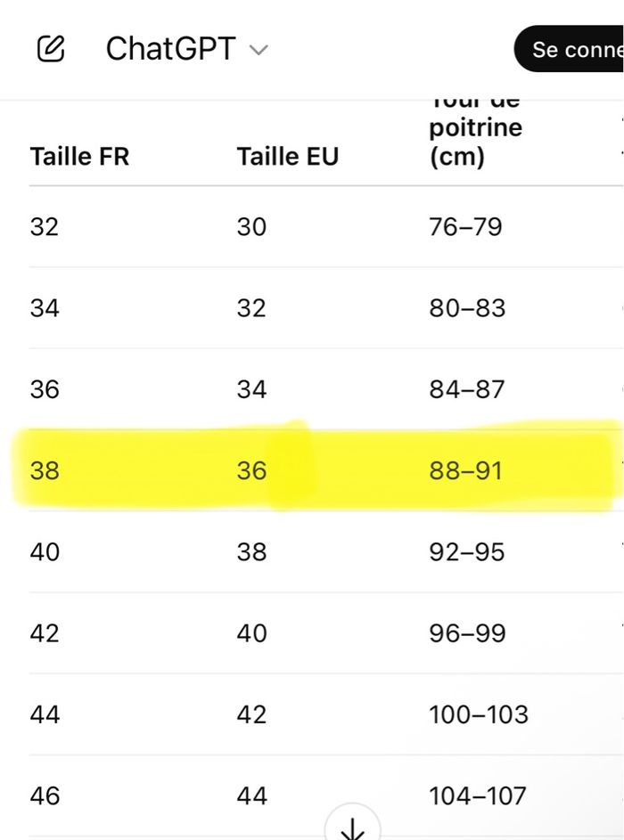Select the FR size 34 cell
The height and width of the screenshot is (840, 624).
click(45, 308)
